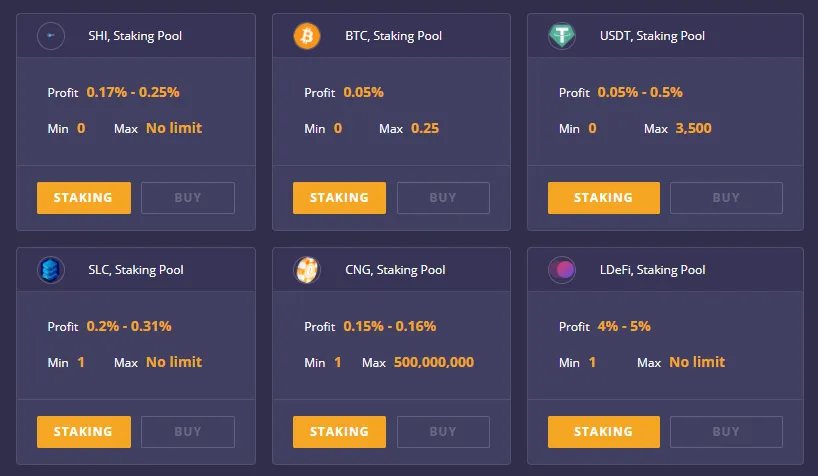Screen dimensions: 818x476
Task: Click the Tether USDT green icon
Action: coord(562,35)
